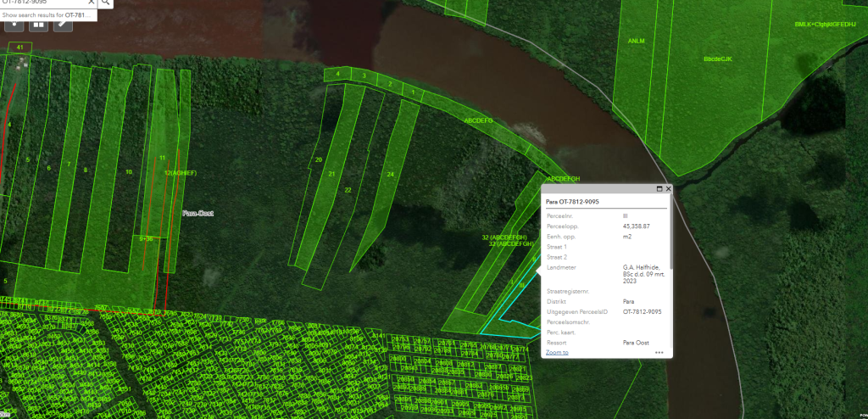Clear the search box with the X
Image resolution: width=868 pixels, height=419 pixels.
click(x=92, y=3)
